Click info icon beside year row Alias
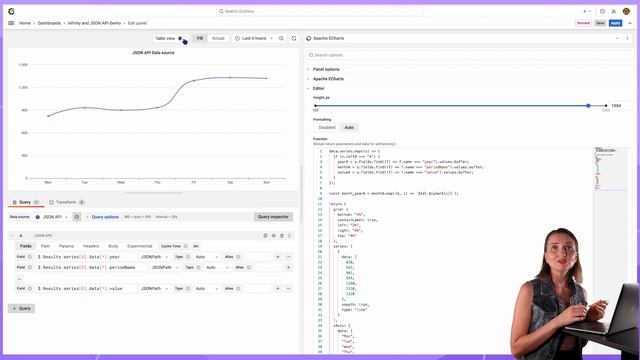The image size is (640, 360). point(238,257)
